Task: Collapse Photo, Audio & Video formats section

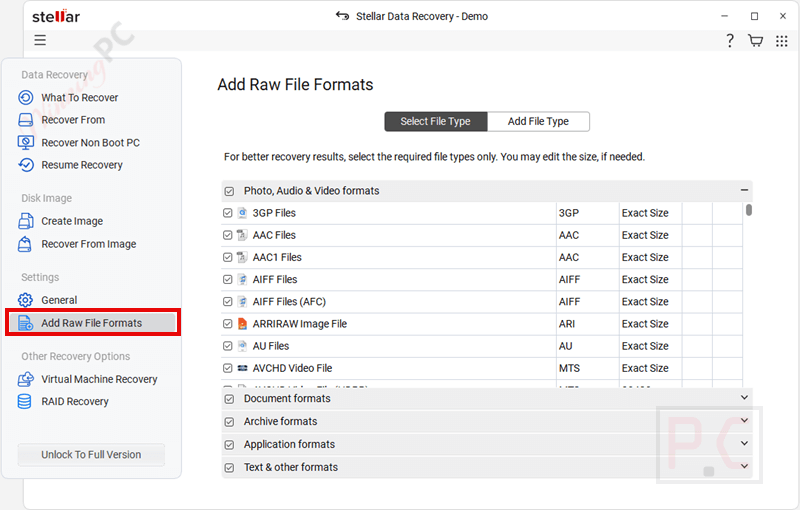Action: [x=744, y=190]
